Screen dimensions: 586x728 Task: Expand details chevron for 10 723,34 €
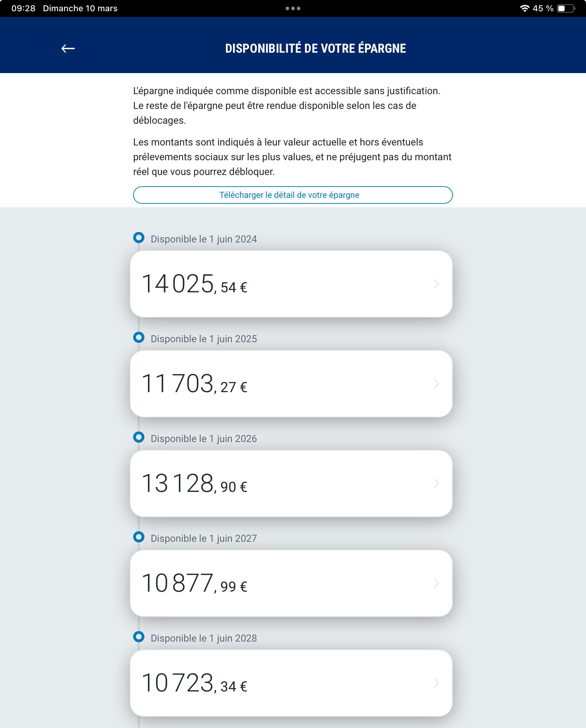(437, 683)
